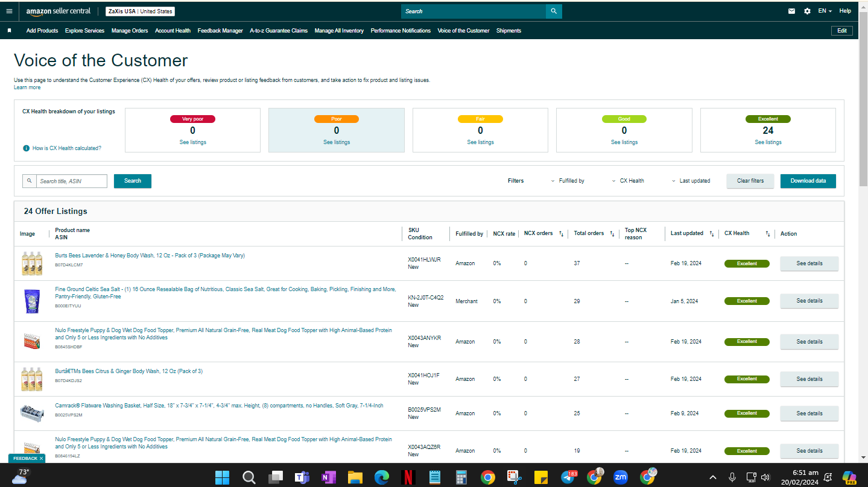Open Feedback Manager
The width and height of the screenshot is (868, 487).
220,31
